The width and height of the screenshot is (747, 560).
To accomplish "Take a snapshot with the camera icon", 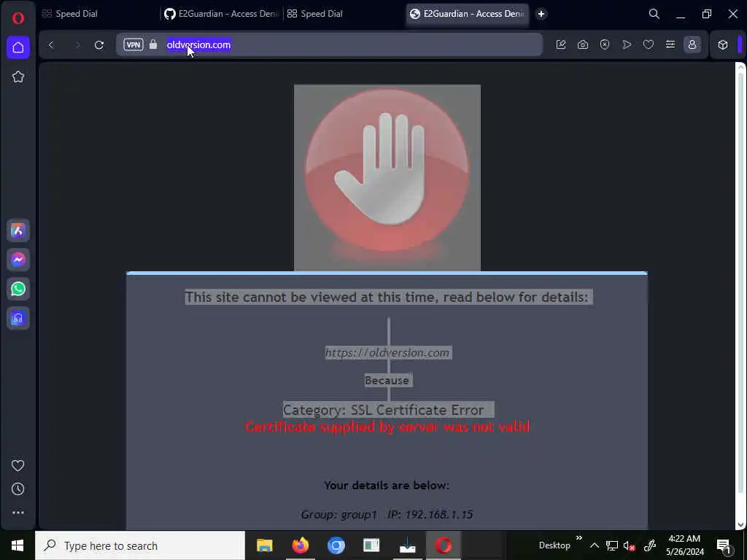I will point(583,44).
